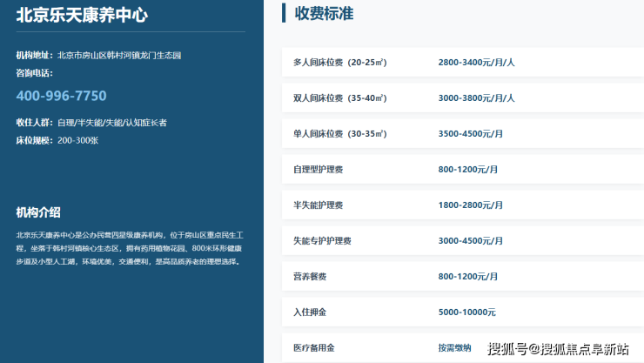
Task: Click the 营养餐费 price 800-1200元/月
Action: coord(468,277)
